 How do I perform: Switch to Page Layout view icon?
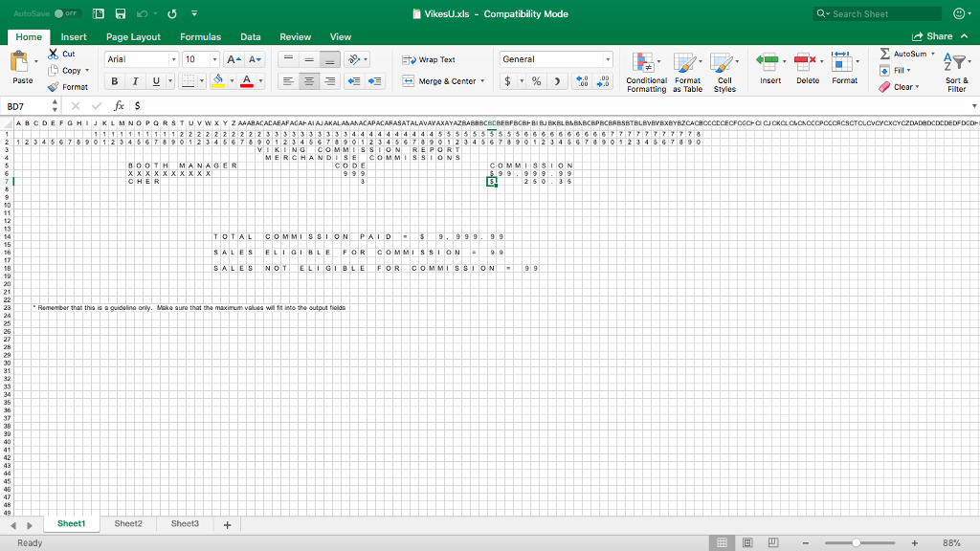coord(747,542)
